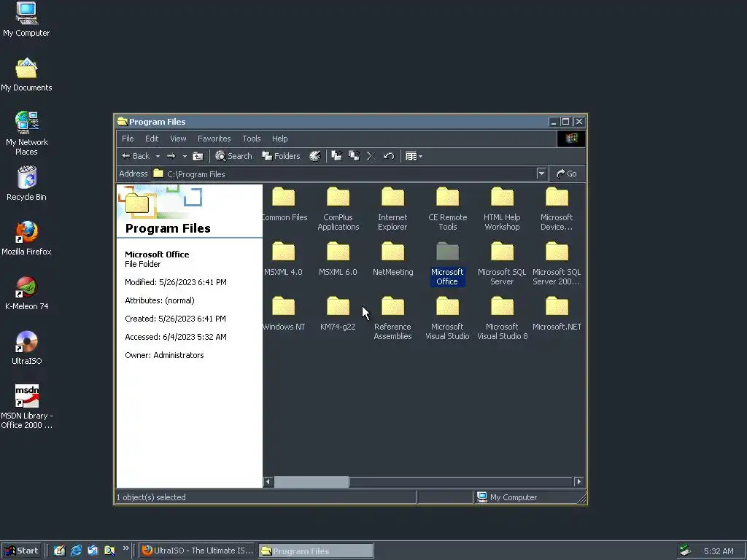Select the Recycle Bin desktop icon

(27, 183)
